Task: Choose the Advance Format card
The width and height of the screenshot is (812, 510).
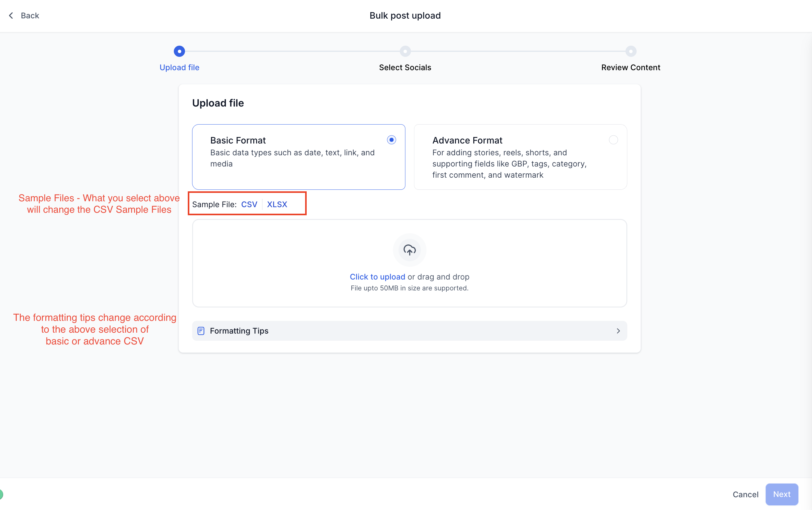Action: coord(520,157)
